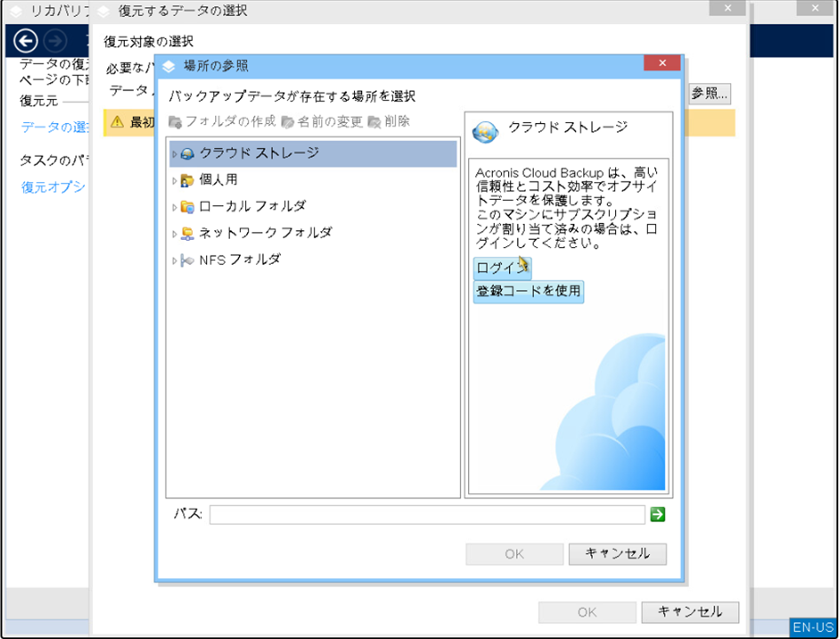Screen dimensions: 840x639
Task: Cancel the 場所の参照 dialog with キャンセル
Action: point(617,554)
